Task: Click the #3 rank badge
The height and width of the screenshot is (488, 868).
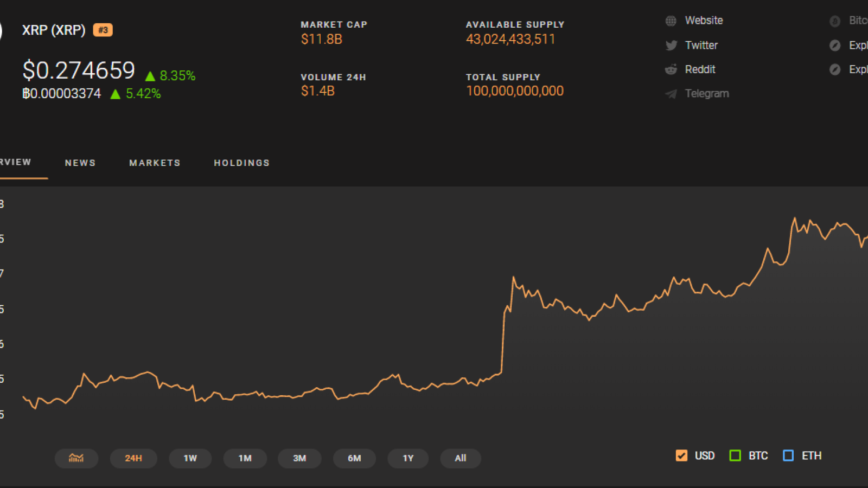Action: 103,30
